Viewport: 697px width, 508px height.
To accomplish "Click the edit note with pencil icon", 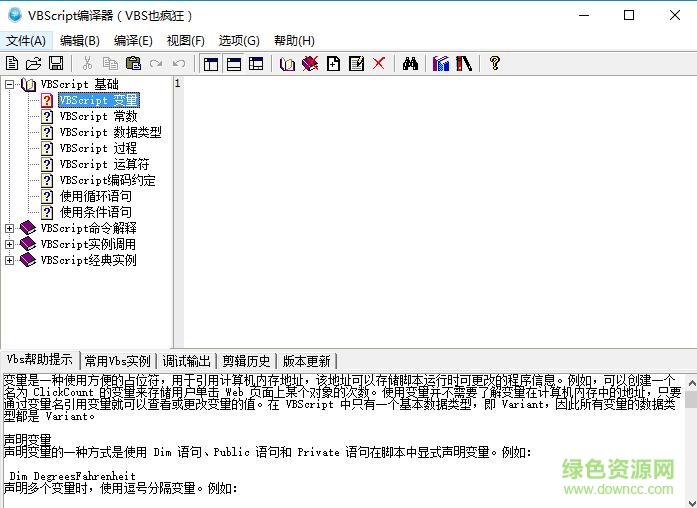I will tap(357, 64).
